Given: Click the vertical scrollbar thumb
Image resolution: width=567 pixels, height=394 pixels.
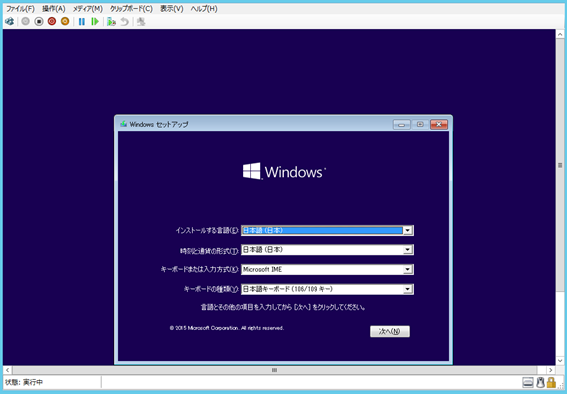Looking at the screenshot, I should [560, 165].
